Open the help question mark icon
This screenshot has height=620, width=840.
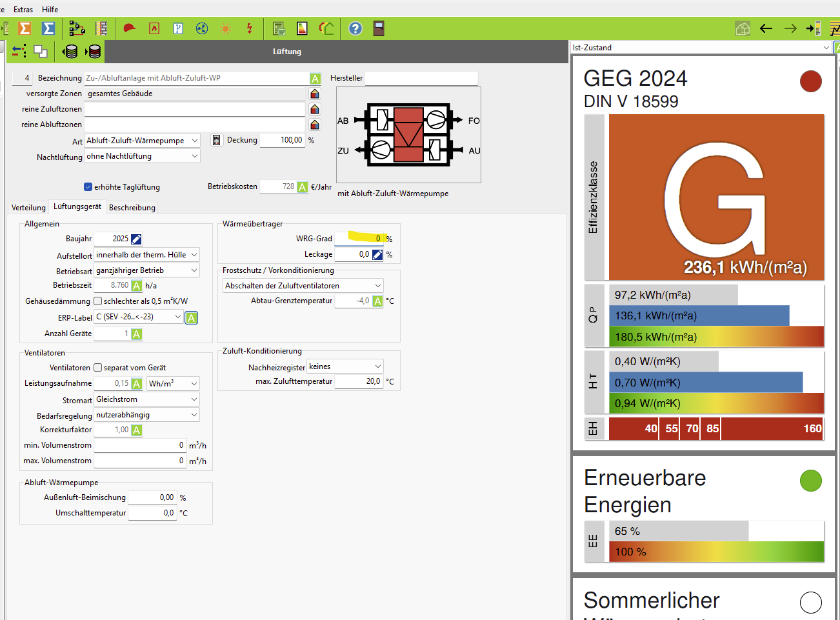[x=355, y=28]
